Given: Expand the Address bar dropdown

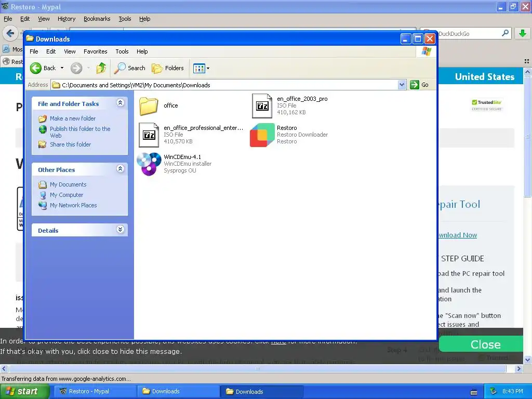Looking at the screenshot, I should click(402, 85).
